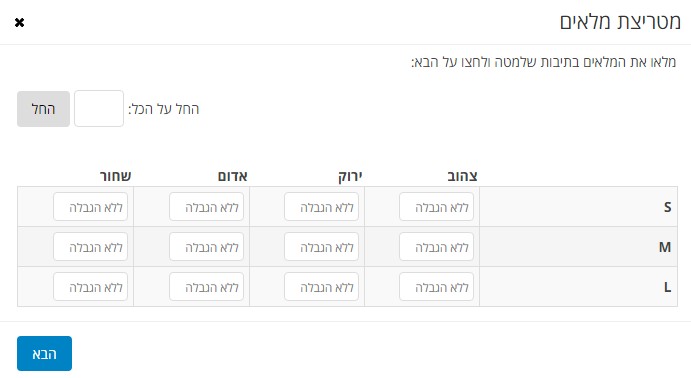Click the M size row label
691x378 pixels.
point(665,247)
